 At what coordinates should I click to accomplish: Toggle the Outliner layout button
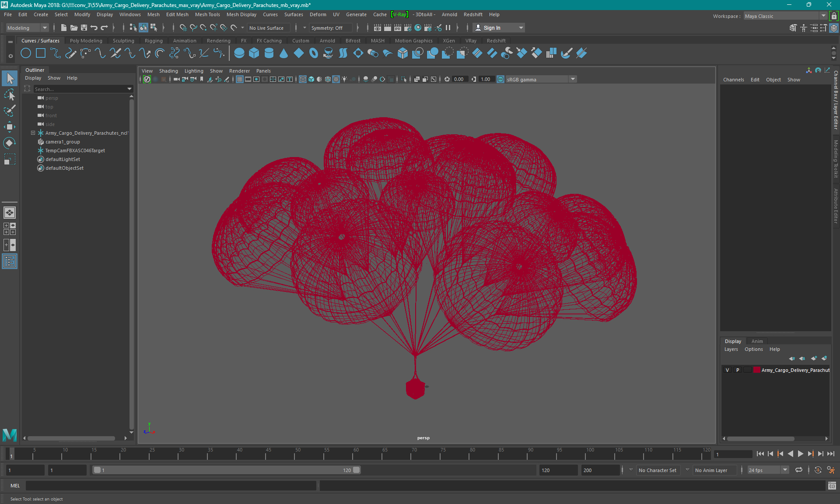point(10,262)
